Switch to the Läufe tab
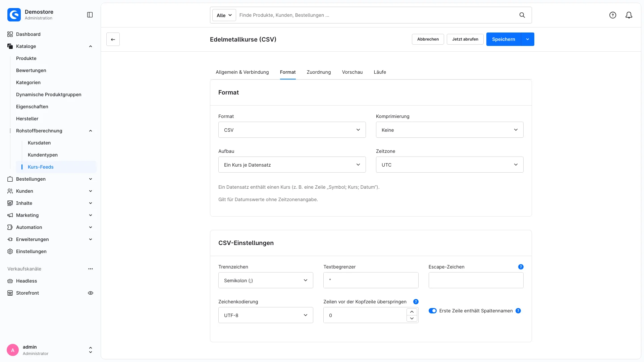Image resolution: width=644 pixels, height=362 pixels. point(380,72)
